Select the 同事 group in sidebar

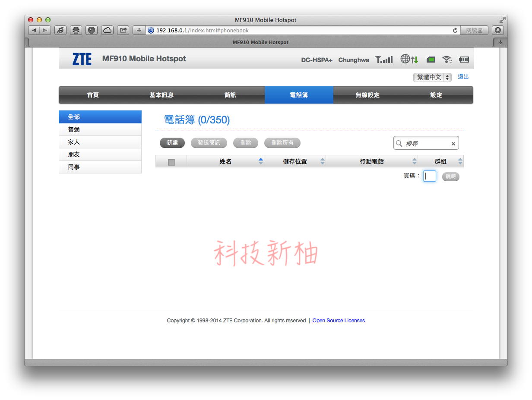click(x=100, y=167)
